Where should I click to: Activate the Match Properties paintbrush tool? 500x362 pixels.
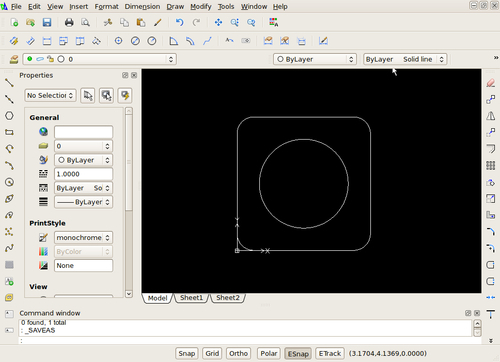pos(158,22)
